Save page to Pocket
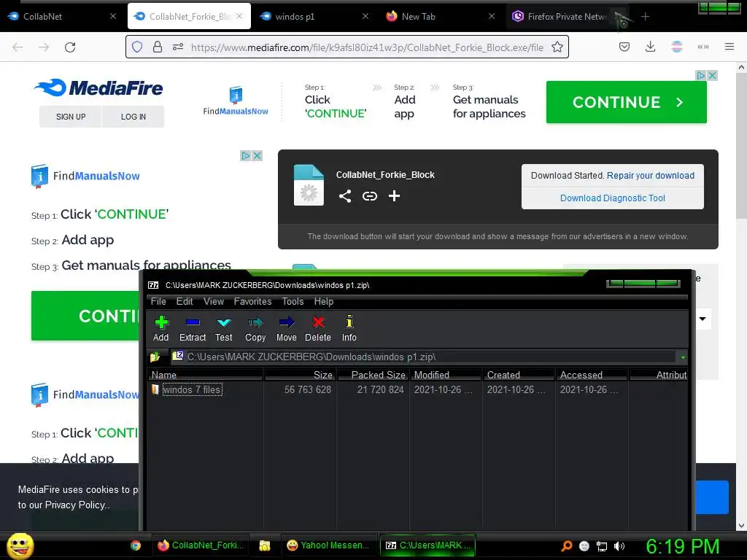This screenshot has width=747, height=560. (624, 47)
